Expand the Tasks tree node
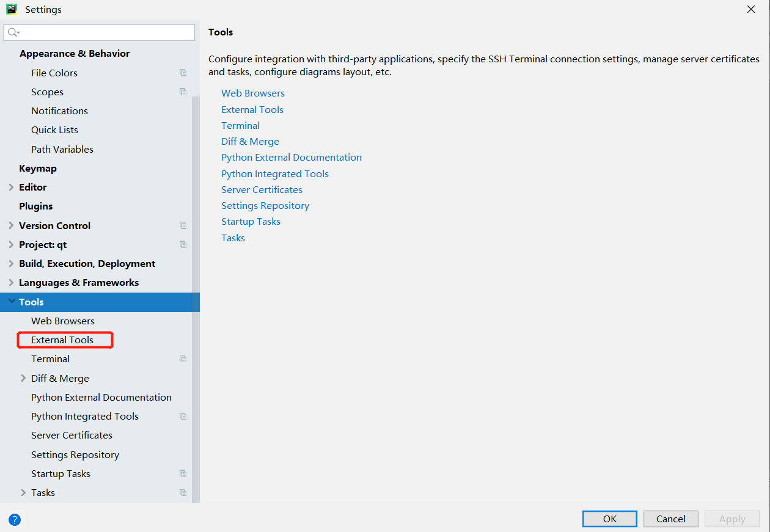 pos(23,492)
